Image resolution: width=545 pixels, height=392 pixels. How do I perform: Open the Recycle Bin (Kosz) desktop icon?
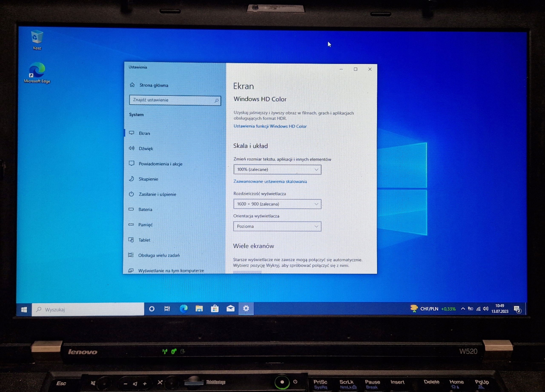37,40
